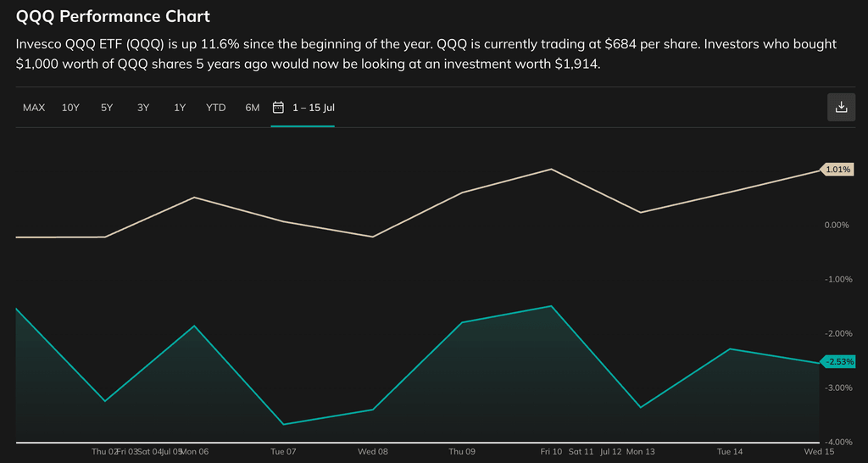Click the 'Wed 08' date label

(373, 451)
